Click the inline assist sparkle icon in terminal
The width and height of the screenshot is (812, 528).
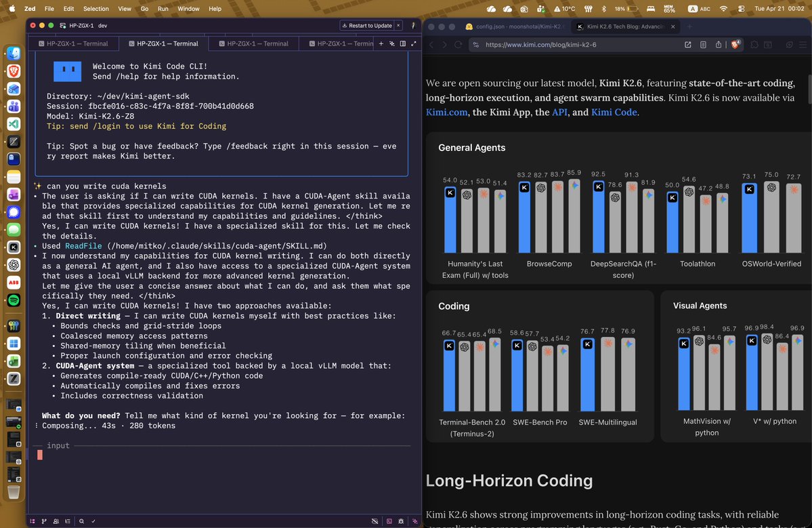(x=392, y=43)
